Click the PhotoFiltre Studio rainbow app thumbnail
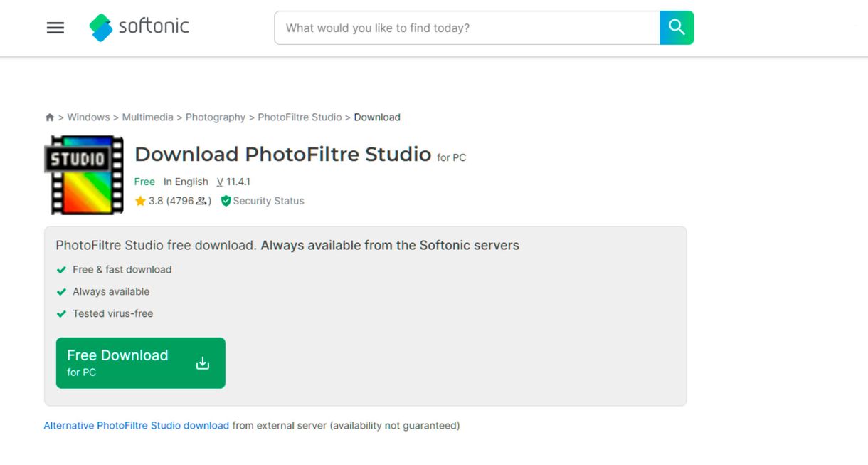Screen dimensions: 868x465 pyautogui.click(x=84, y=174)
